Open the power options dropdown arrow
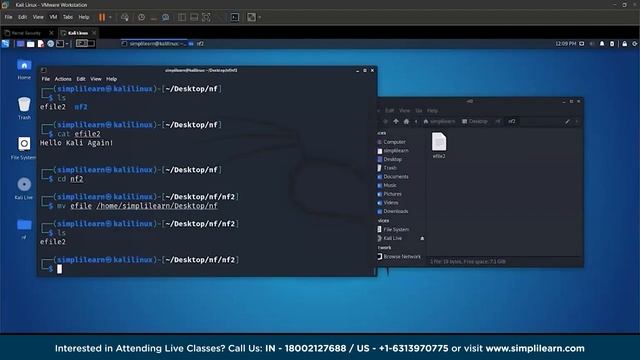The image size is (640, 360). click(110, 17)
